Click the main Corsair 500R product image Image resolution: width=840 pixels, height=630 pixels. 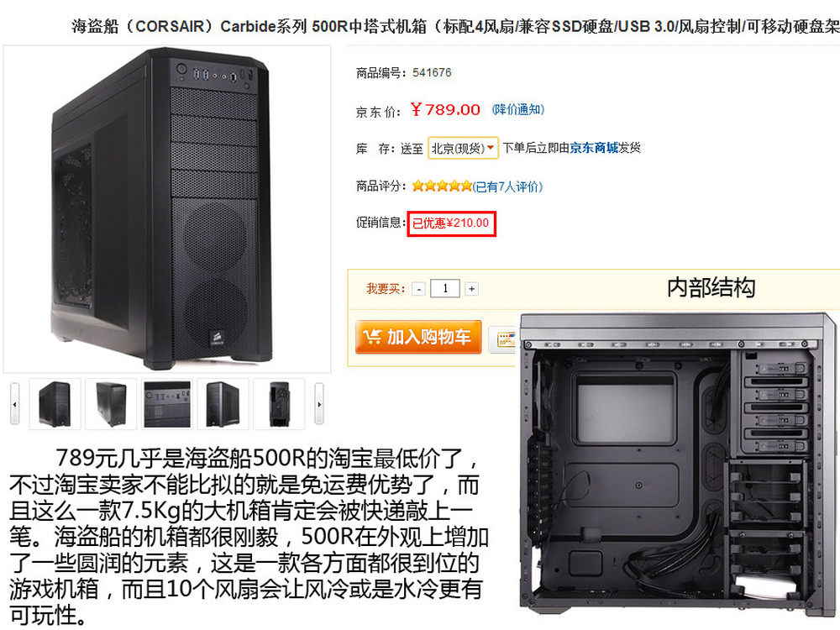tap(166, 209)
